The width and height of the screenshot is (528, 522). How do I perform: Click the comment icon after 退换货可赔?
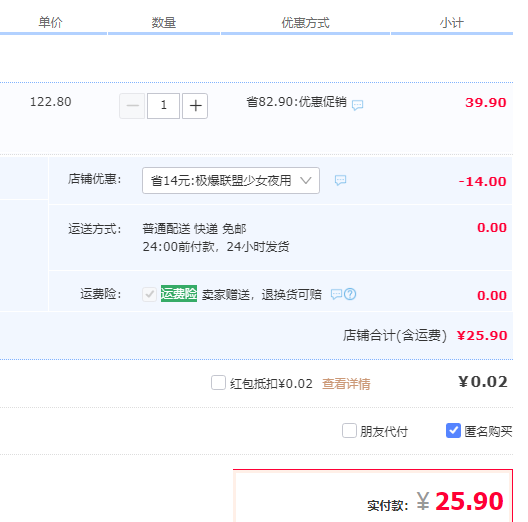[x=336, y=294]
